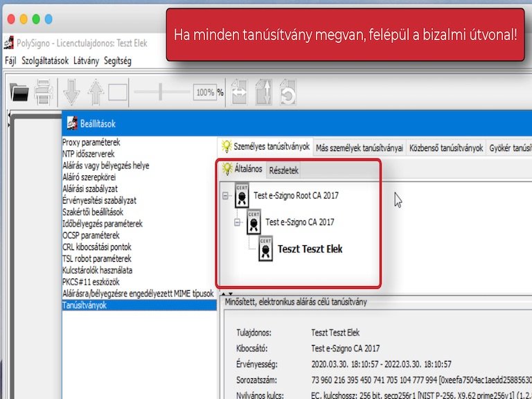Click the Kibocsátó value Test e-Szigno CA 2017
The height and width of the screenshot is (399, 532).
pyautogui.click(x=346, y=348)
